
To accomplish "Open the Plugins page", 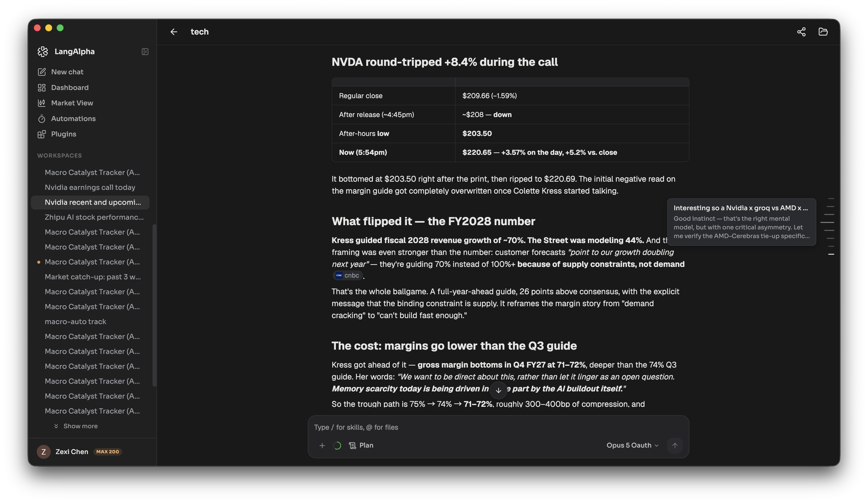I will click(x=57, y=134).
